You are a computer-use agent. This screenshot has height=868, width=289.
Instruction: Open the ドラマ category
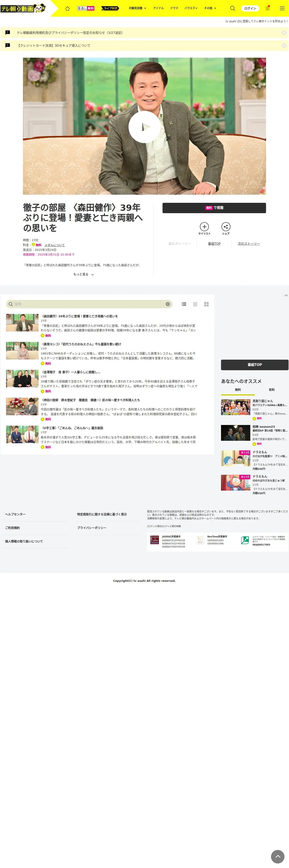click(x=174, y=8)
